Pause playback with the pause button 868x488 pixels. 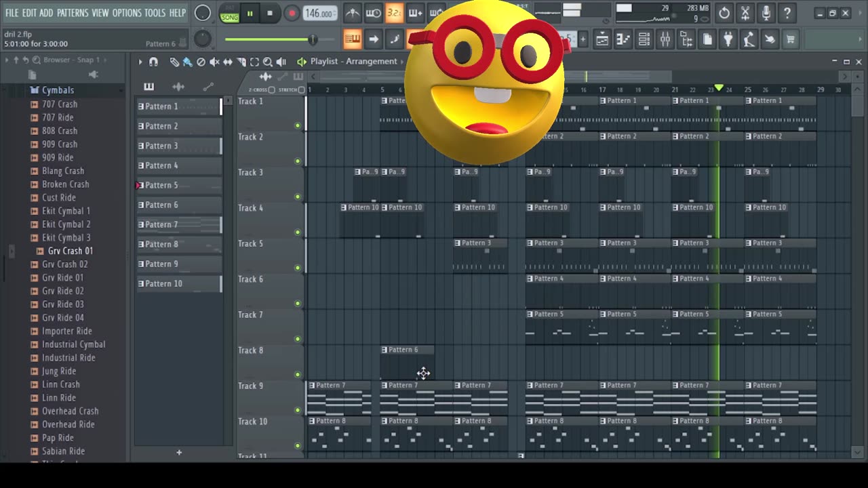[250, 13]
